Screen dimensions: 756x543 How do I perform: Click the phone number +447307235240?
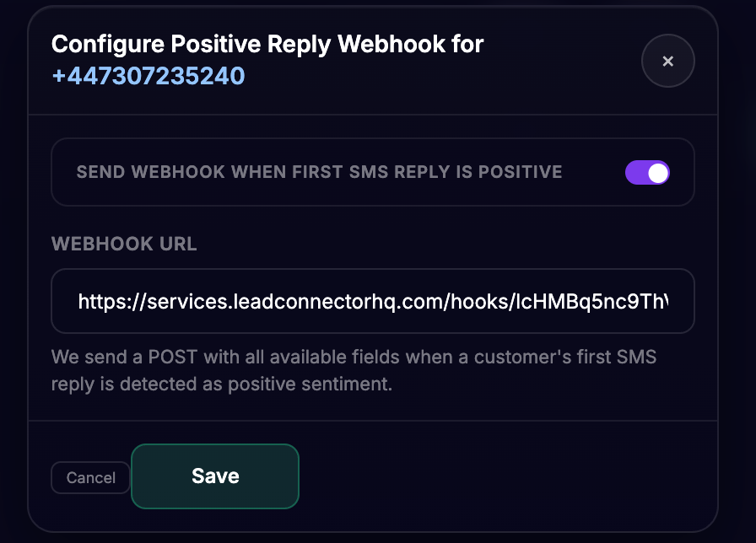[x=148, y=76]
